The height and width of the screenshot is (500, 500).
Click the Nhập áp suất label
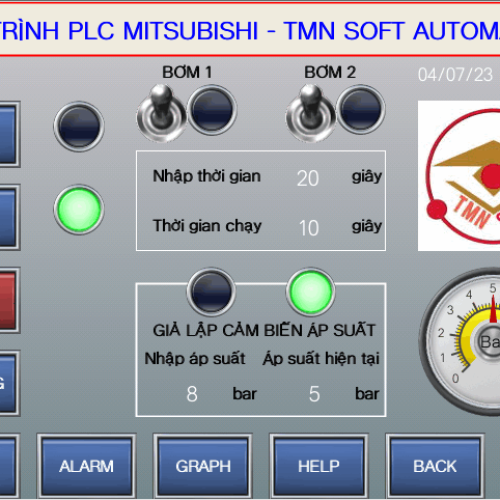pos(195,359)
